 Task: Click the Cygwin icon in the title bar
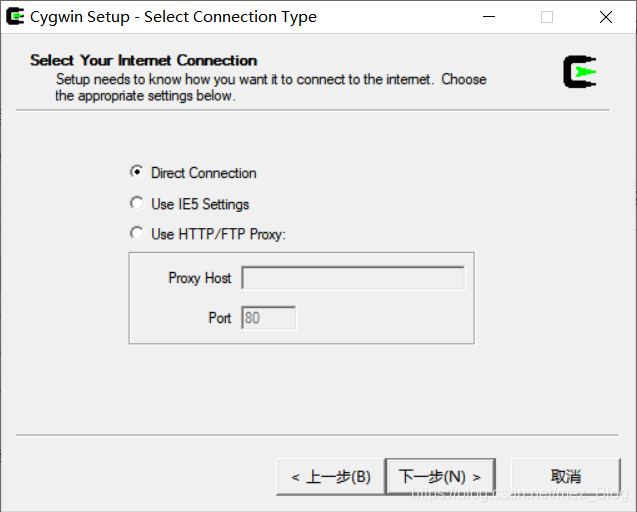click(15, 17)
